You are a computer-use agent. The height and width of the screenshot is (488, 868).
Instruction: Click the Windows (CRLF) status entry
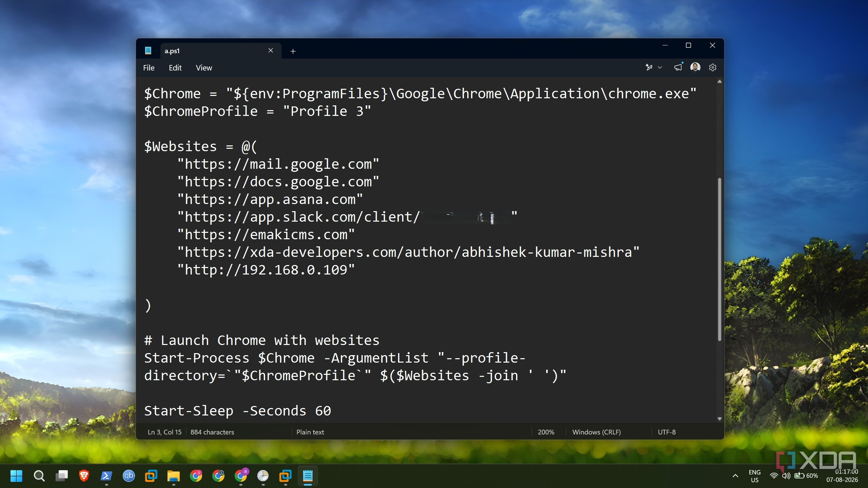[x=596, y=432]
